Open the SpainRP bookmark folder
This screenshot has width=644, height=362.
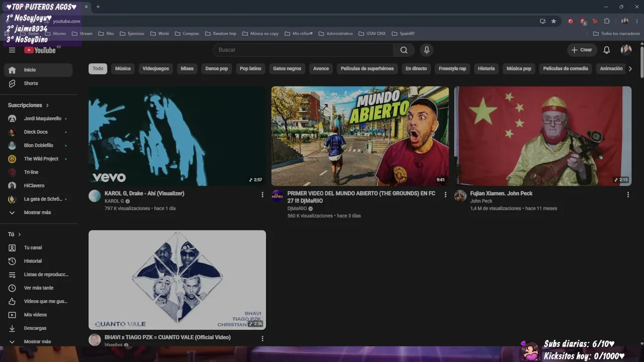pyautogui.click(x=403, y=34)
